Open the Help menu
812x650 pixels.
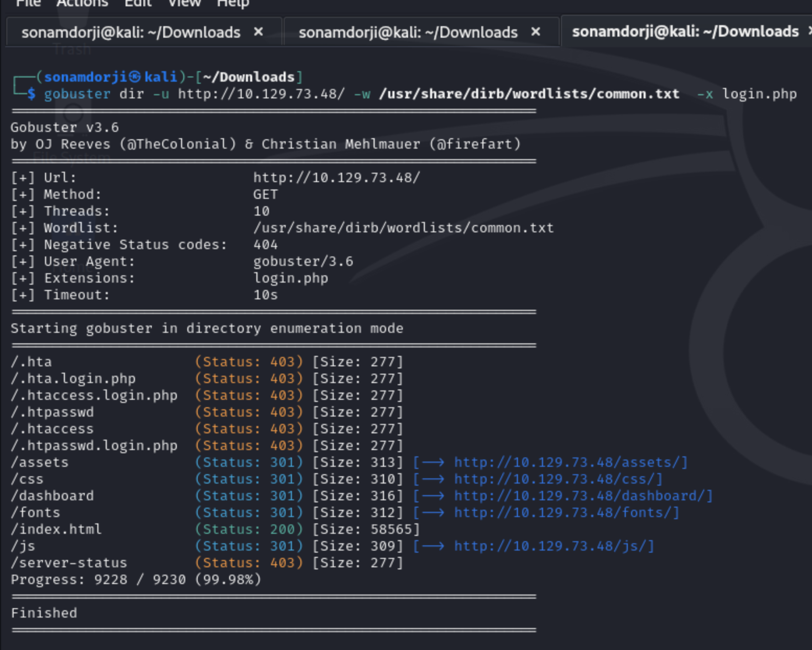(x=233, y=3)
